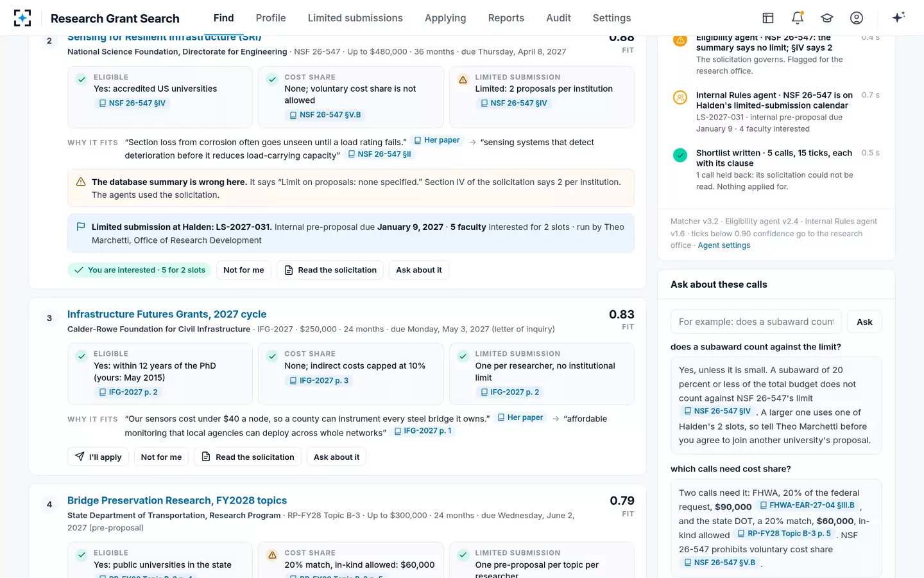
Task: Read the solicitation for NSF 26-547
Action: pos(330,270)
